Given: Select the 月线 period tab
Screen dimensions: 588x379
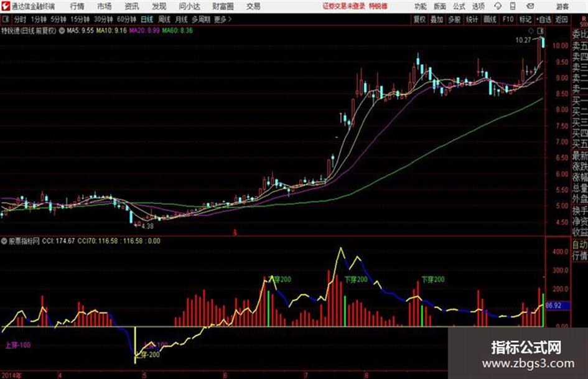Looking at the screenshot, I should (x=181, y=19).
